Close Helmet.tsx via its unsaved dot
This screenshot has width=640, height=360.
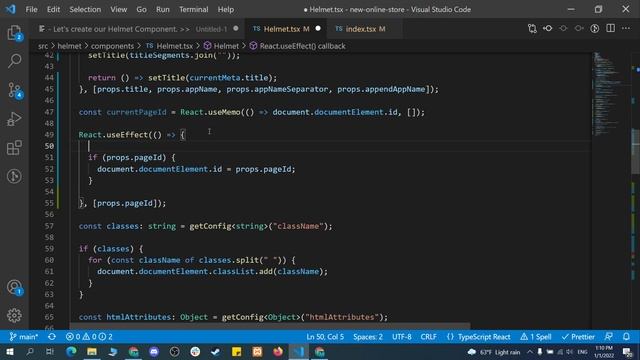[x=318, y=29]
